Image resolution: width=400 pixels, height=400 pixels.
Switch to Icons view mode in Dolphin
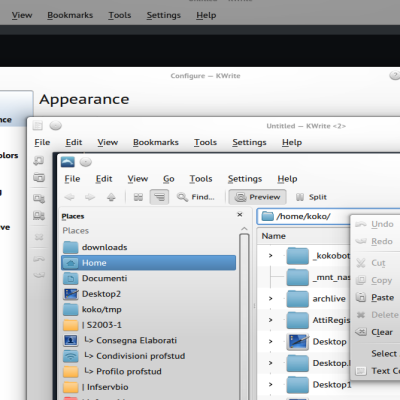(x=138, y=197)
